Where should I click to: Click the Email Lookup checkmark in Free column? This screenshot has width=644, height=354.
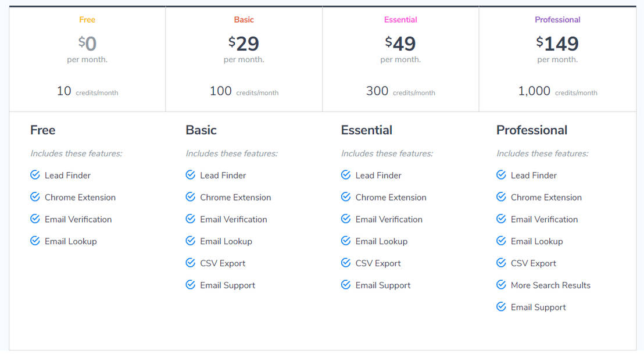pos(34,241)
